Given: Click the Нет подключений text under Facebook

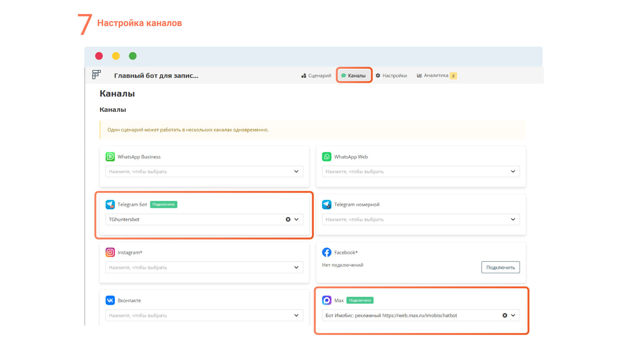Looking at the screenshot, I should (342, 265).
